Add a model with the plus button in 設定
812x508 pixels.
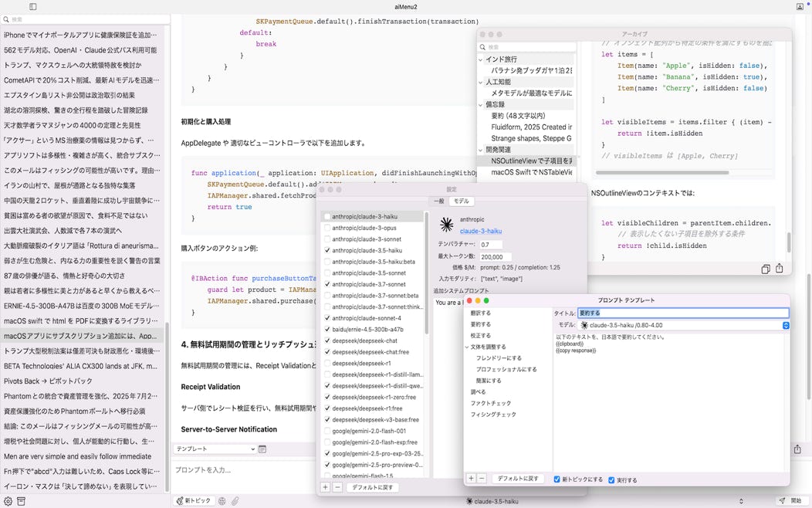pos(325,486)
